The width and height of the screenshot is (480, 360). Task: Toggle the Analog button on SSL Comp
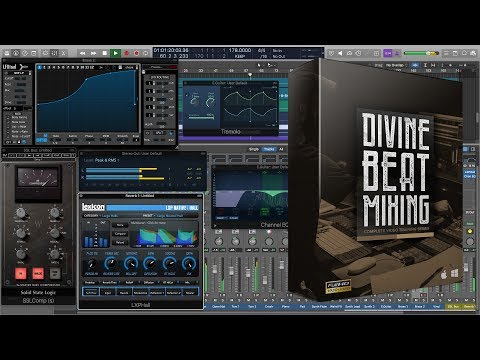[x=38, y=274]
